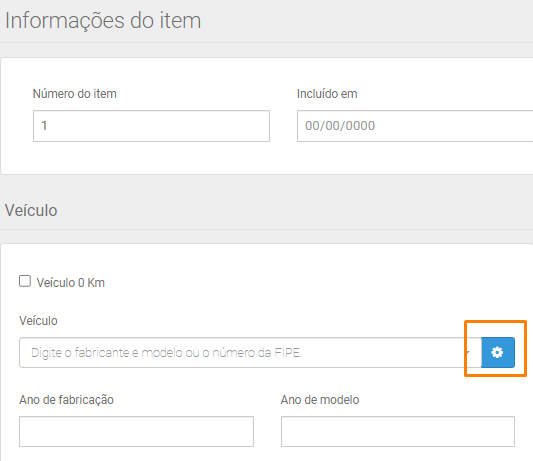Image resolution: width=533 pixels, height=461 pixels.
Task: Expand the Veículo combo box dropdown arrow
Action: point(469,352)
